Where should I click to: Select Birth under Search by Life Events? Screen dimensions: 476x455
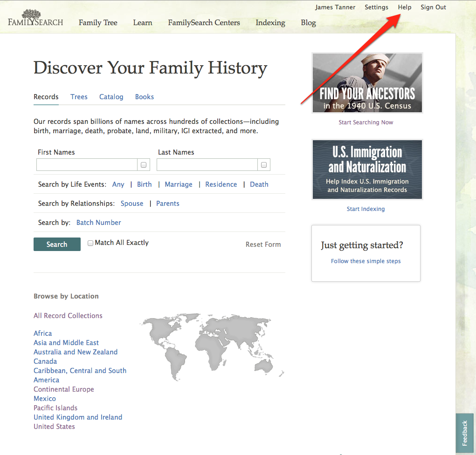144,184
